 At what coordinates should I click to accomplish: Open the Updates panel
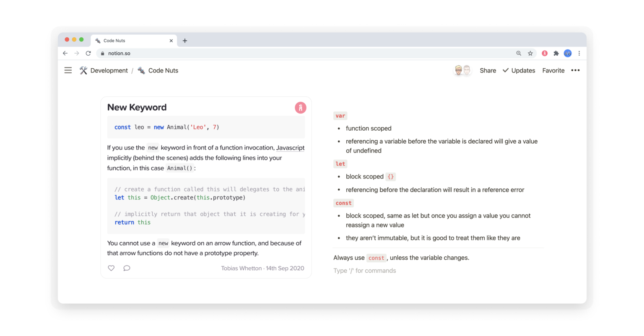tap(519, 70)
